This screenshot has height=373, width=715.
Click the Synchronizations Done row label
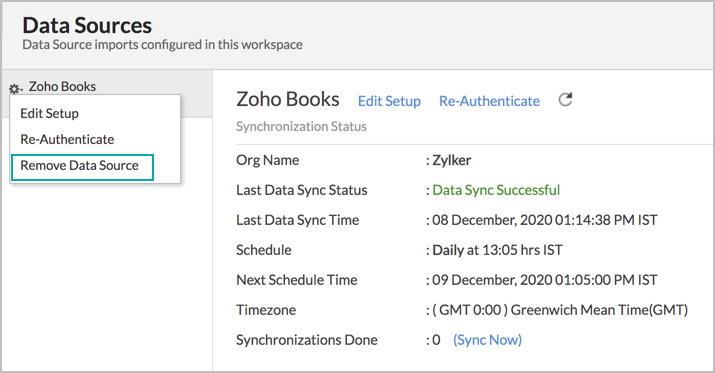307,340
